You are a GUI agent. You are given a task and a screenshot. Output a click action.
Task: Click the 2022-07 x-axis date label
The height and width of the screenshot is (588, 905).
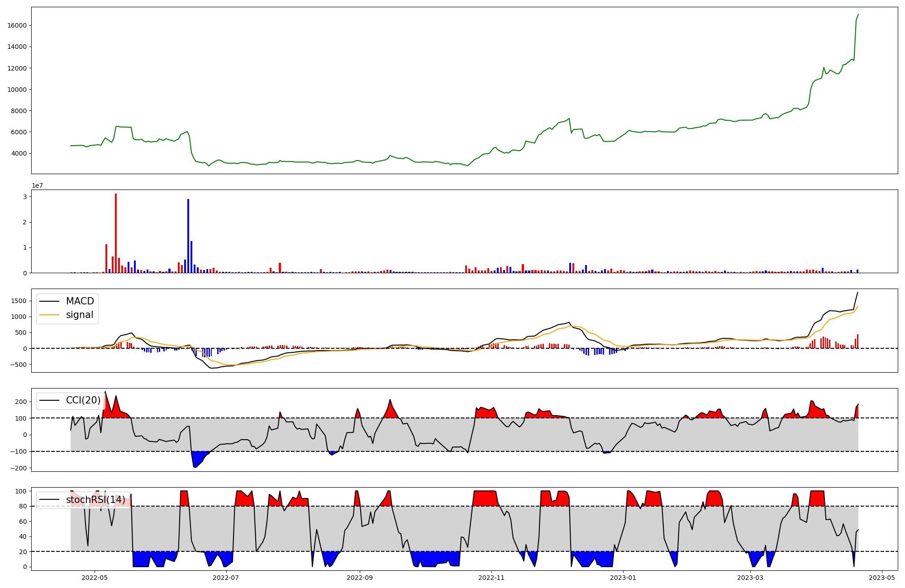pos(225,578)
